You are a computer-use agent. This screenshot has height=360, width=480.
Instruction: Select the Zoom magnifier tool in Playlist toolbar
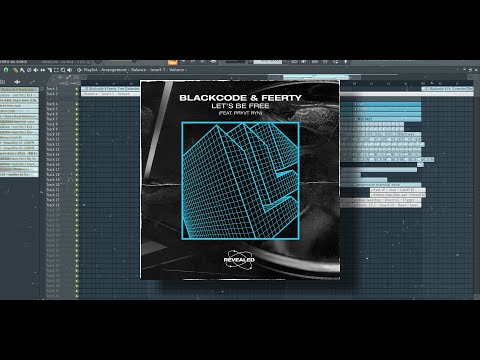[x=63, y=70]
